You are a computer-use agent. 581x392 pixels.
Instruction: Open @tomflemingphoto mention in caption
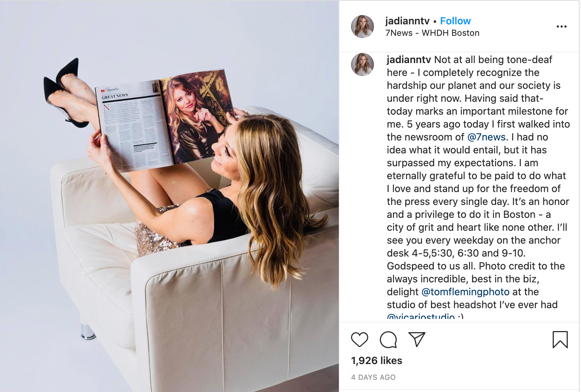[x=465, y=292]
